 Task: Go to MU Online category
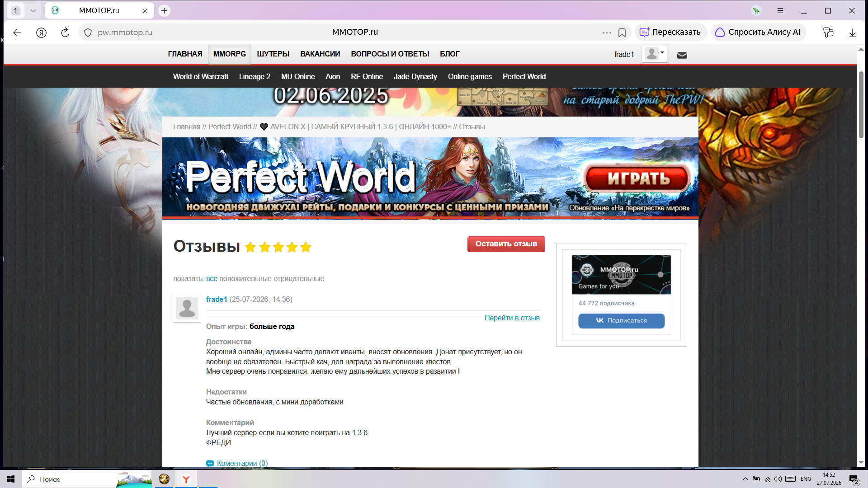[x=298, y=77]
